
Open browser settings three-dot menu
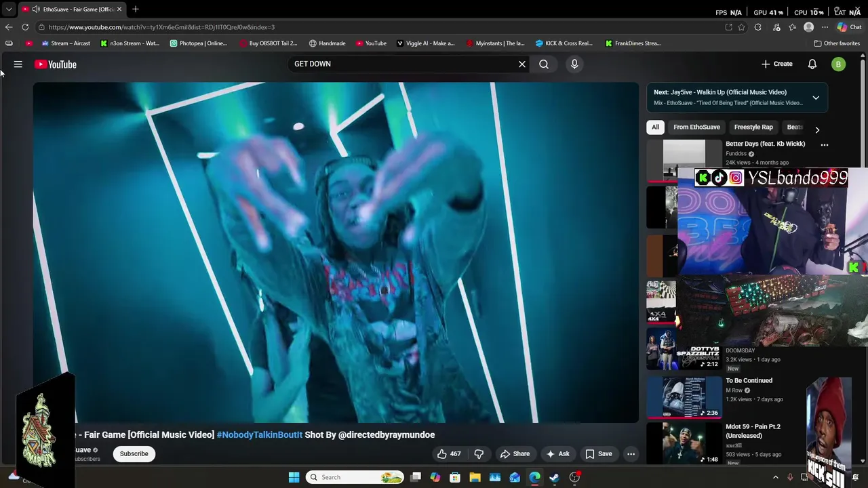coord(825,27)
